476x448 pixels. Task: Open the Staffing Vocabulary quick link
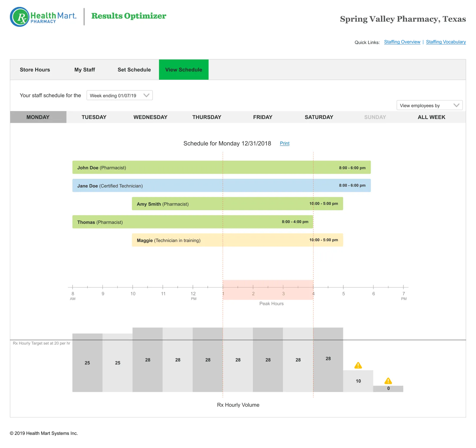click(446, 42)
